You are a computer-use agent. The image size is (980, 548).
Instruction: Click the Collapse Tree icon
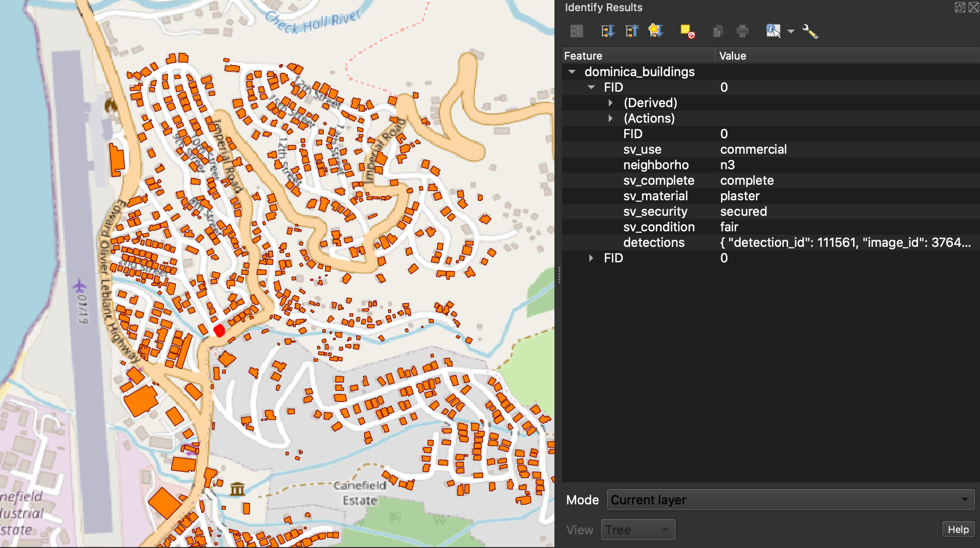click(632, 32)
